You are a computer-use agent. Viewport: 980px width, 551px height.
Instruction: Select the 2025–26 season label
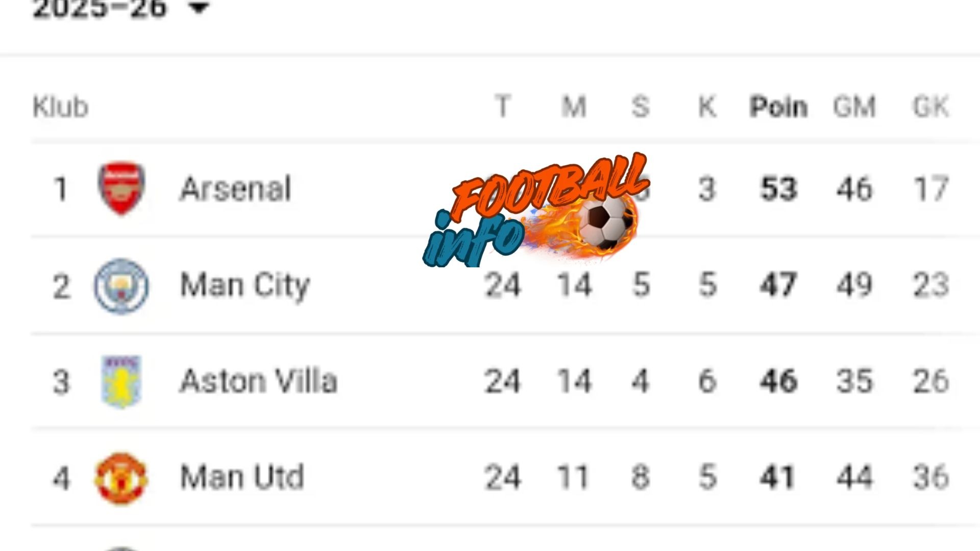click(100, 8)
